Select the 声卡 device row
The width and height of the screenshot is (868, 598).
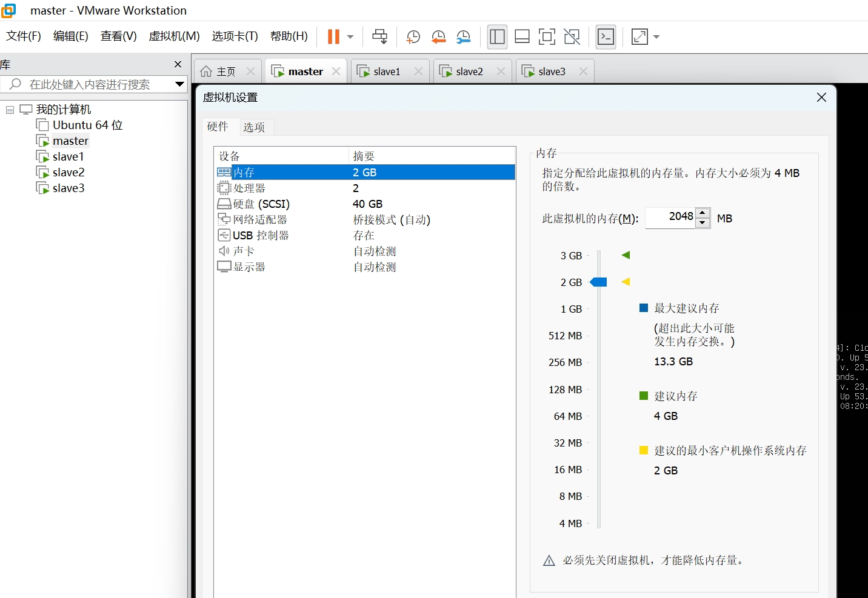point(366,251)
